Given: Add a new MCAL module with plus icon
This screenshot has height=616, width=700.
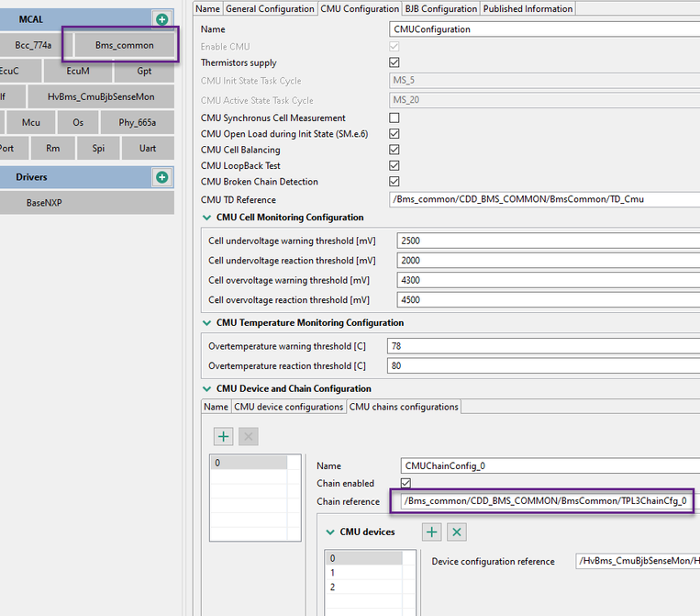Looking at the screenshot, I should click(x=162, y=19).
